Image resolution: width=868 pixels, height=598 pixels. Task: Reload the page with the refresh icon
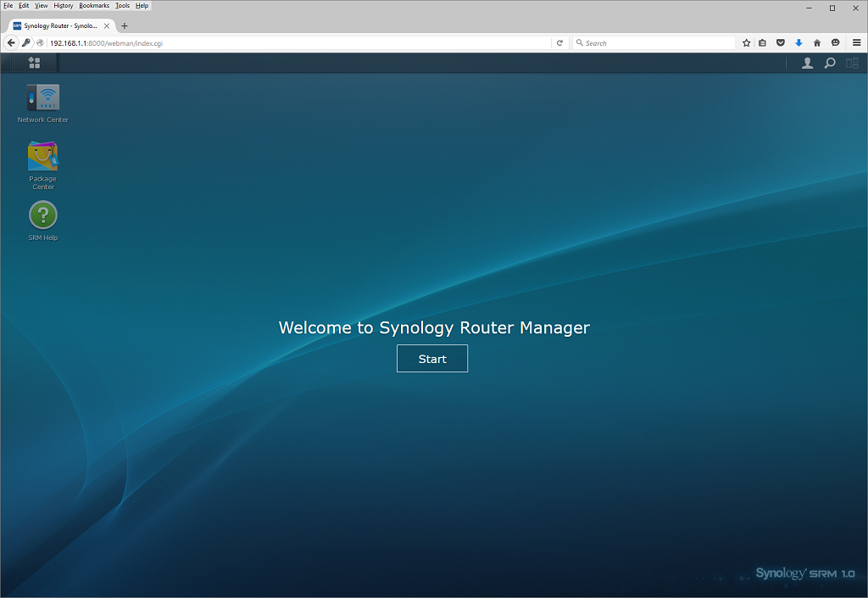(559, 42)
